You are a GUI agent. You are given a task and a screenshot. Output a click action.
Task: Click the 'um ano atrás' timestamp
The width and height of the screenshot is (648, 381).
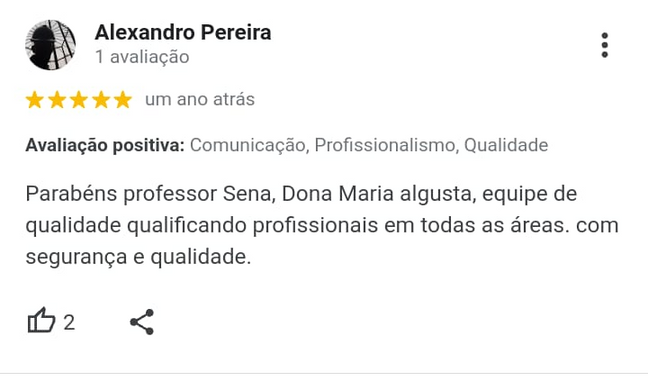tap(200, 100)
